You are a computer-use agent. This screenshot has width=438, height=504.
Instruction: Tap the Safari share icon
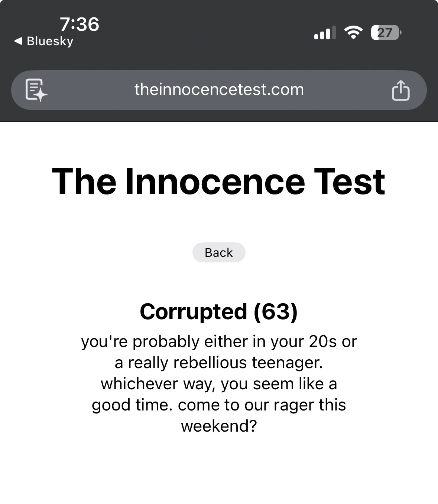(x=400, y=90)
